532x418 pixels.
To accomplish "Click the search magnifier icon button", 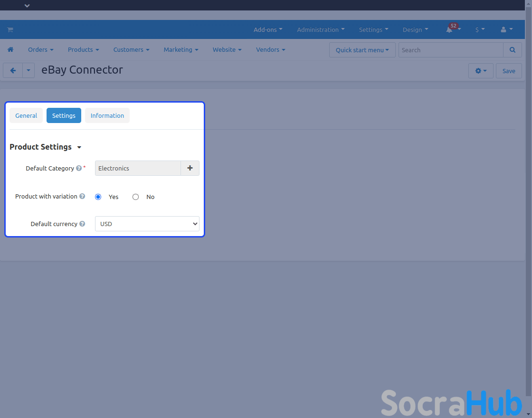I will (512, 50).
